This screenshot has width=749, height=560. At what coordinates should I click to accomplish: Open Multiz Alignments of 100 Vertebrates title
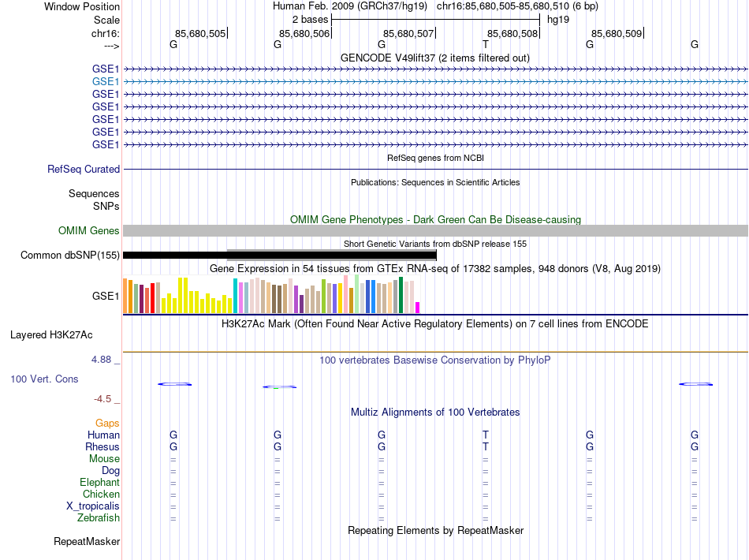point(435,412)
